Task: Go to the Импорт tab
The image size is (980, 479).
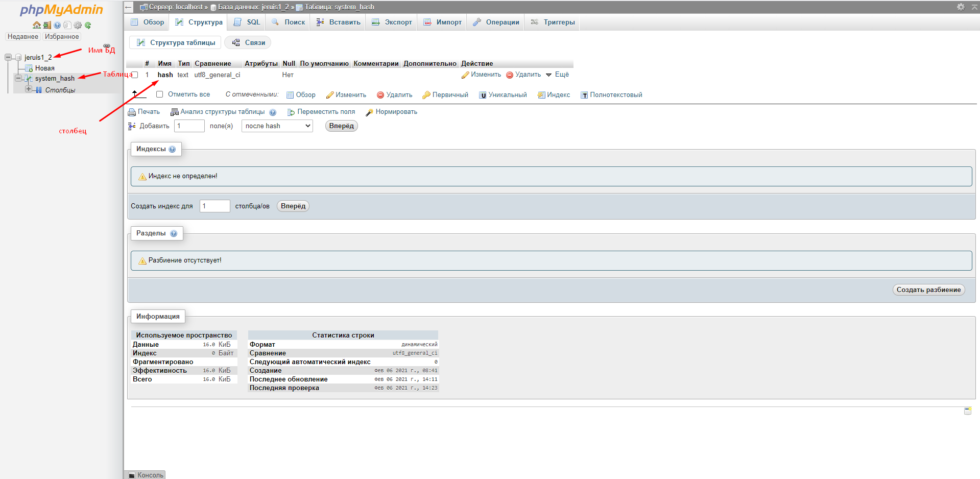Action: 442,22
